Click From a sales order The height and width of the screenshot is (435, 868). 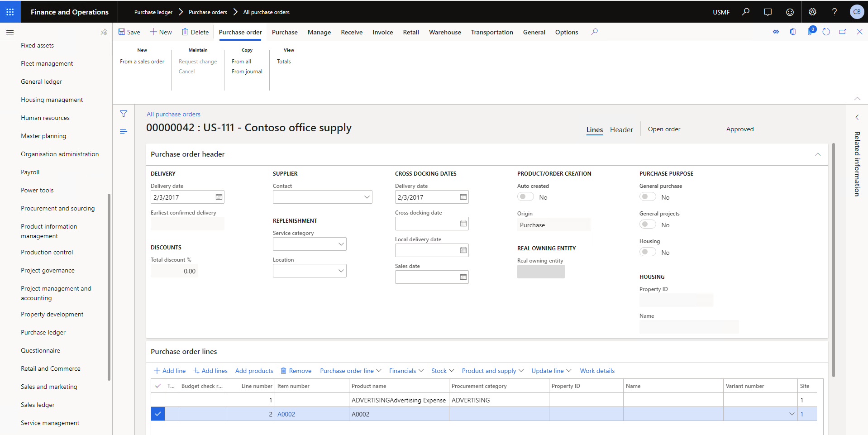[142, 62]
